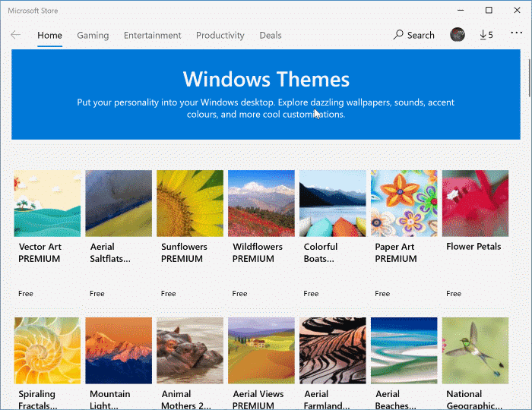
Task: Open the Aerial Views PREMIUM image
Action: tap(261, 350)
